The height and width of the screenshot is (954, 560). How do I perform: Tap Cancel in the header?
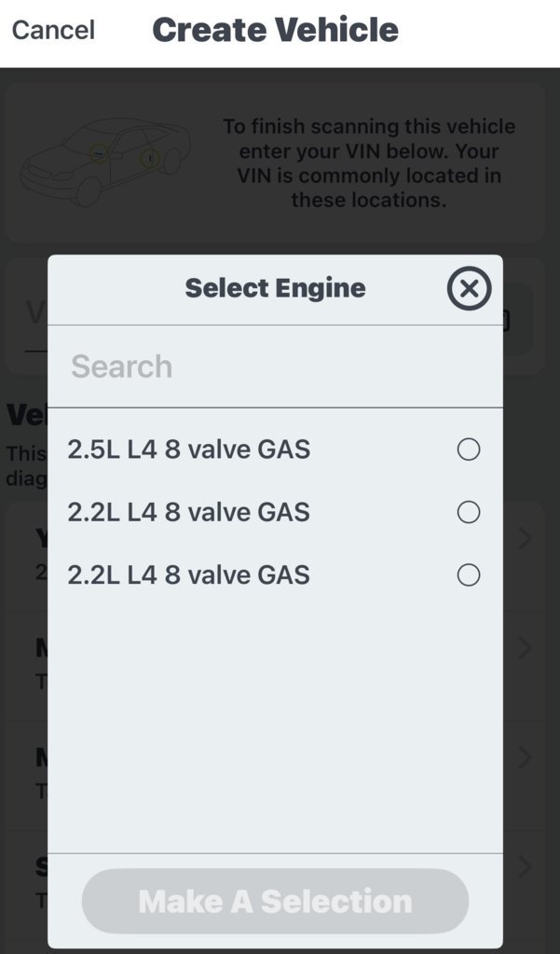(53, 30)
